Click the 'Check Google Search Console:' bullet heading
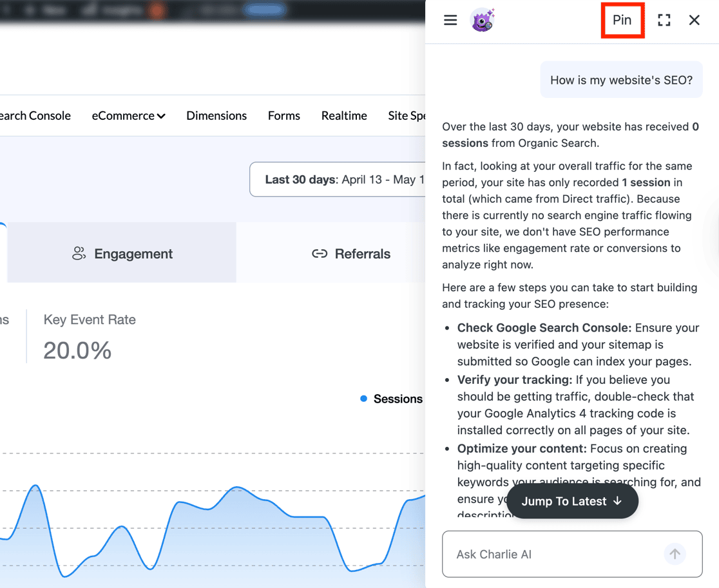 pos(544,328)
